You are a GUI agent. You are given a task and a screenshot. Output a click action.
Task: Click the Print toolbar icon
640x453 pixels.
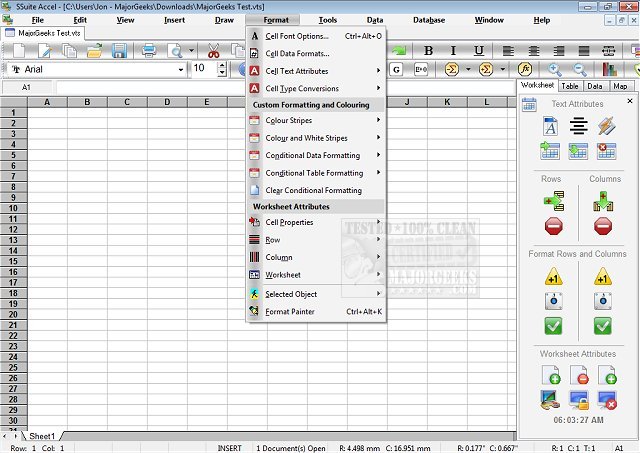coord(149,51)
